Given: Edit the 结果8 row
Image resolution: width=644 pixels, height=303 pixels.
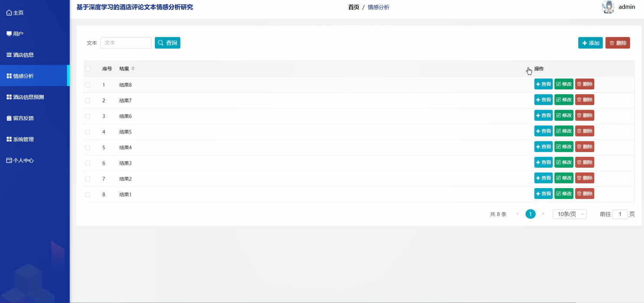Looking at the screenshot, I should coord(564,84).
